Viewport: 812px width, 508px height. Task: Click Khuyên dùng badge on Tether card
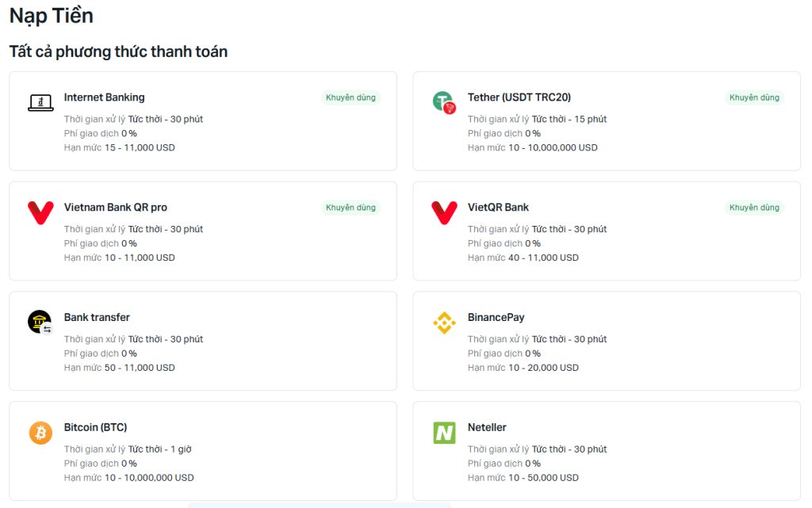[x=754, y=97]
